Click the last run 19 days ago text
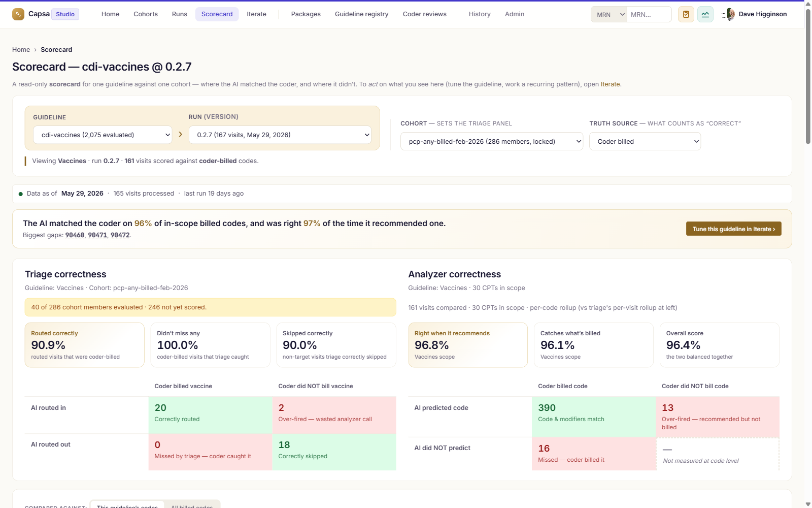Screen dimensions: 812x508 pos(214,194)
